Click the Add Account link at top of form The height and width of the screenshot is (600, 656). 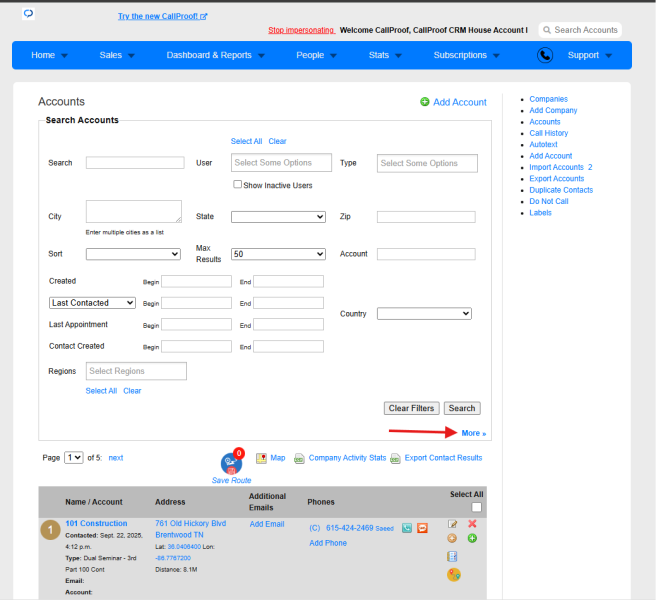coord(460,102)
